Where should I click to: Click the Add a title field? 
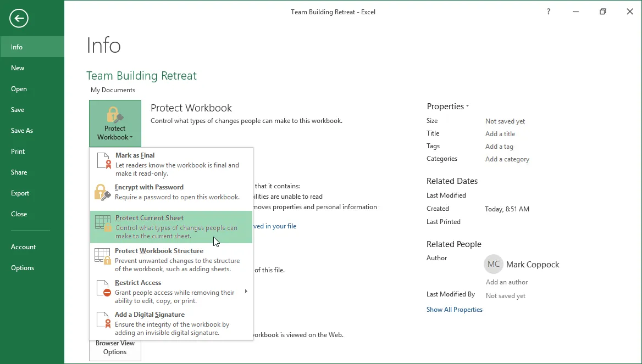pyautogui.click(x=500, y=134)
